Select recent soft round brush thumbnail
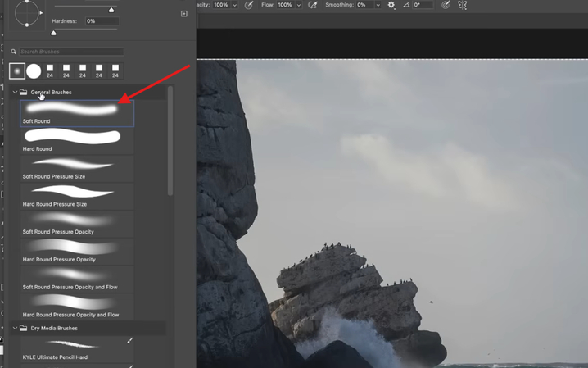This screenshot has height=368, width=588. [x=17, y=71]
